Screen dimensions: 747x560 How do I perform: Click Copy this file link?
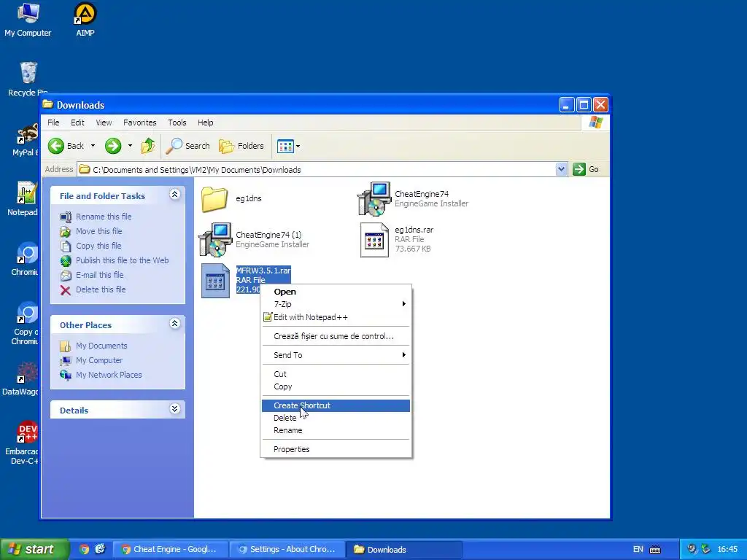(x=98, y=246)
